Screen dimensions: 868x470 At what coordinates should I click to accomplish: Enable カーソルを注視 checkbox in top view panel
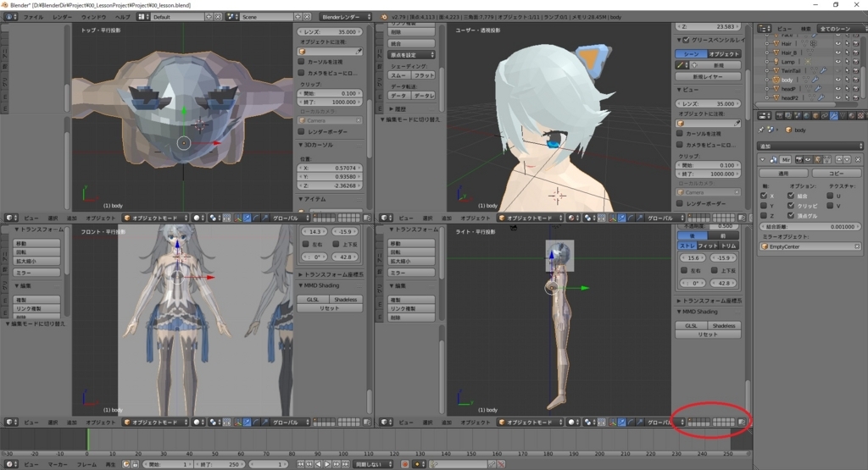(x=302, y=62)
